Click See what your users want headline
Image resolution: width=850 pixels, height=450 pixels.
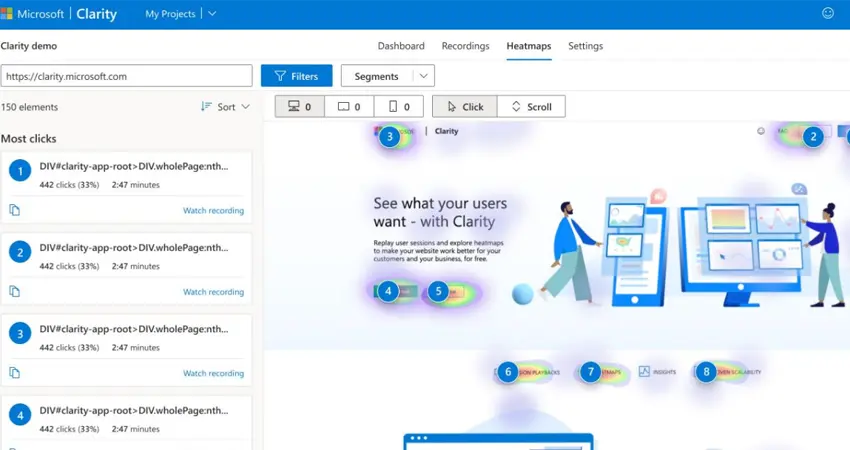440,212
